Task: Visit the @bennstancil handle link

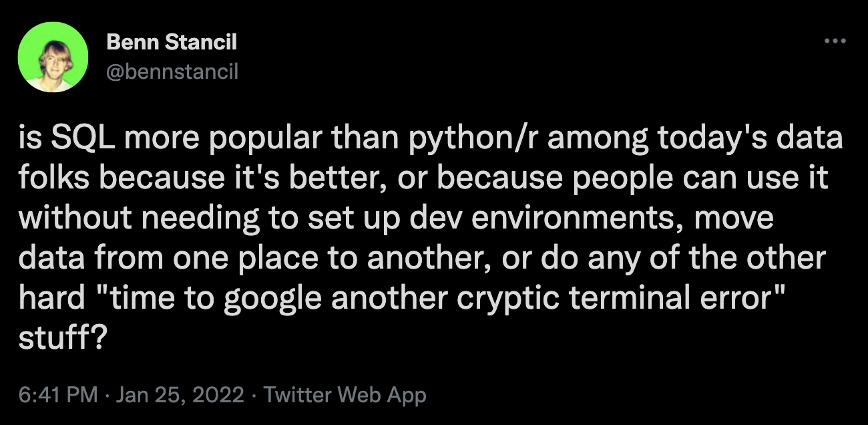Action: pyautogui.click(x=172, y=71)
